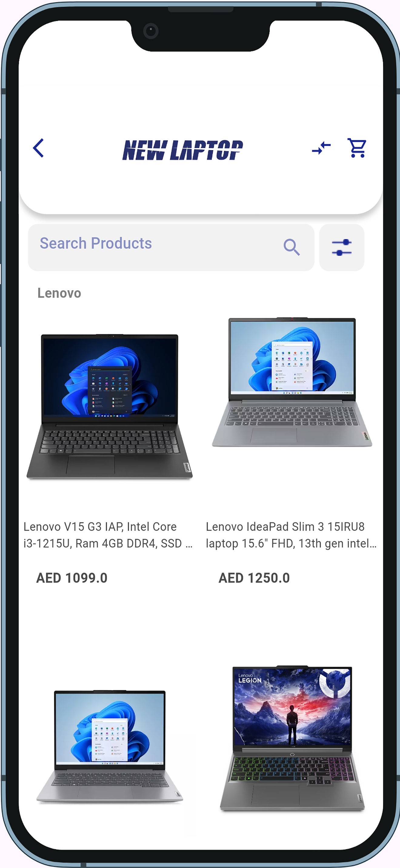The height and width of the screenshot is (868, 400).
Task: Click the Legion laptop's RGB keyboard
Action: (292, 770)
